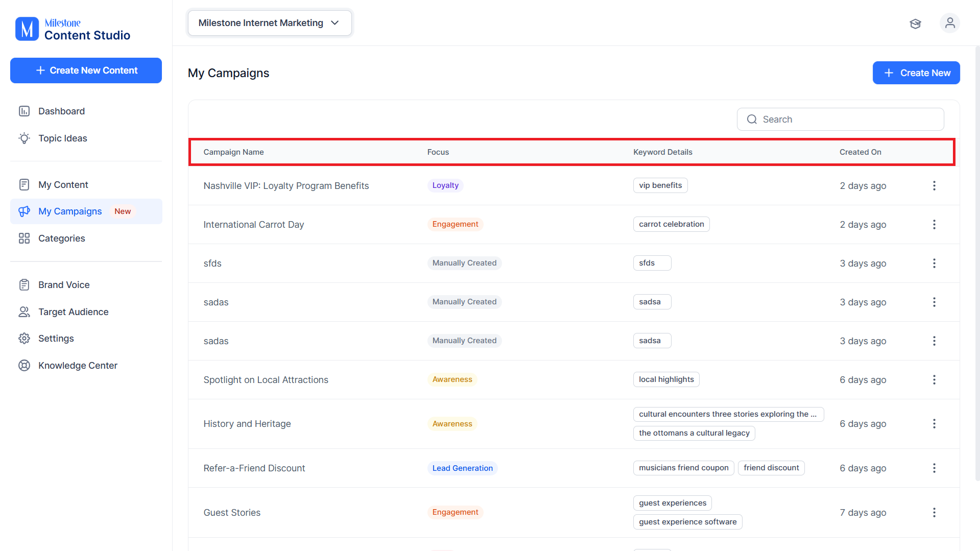This screenshot has width=980, height=551.
Task: Click the Loyalty focus tag
Action: click(445, 185)
